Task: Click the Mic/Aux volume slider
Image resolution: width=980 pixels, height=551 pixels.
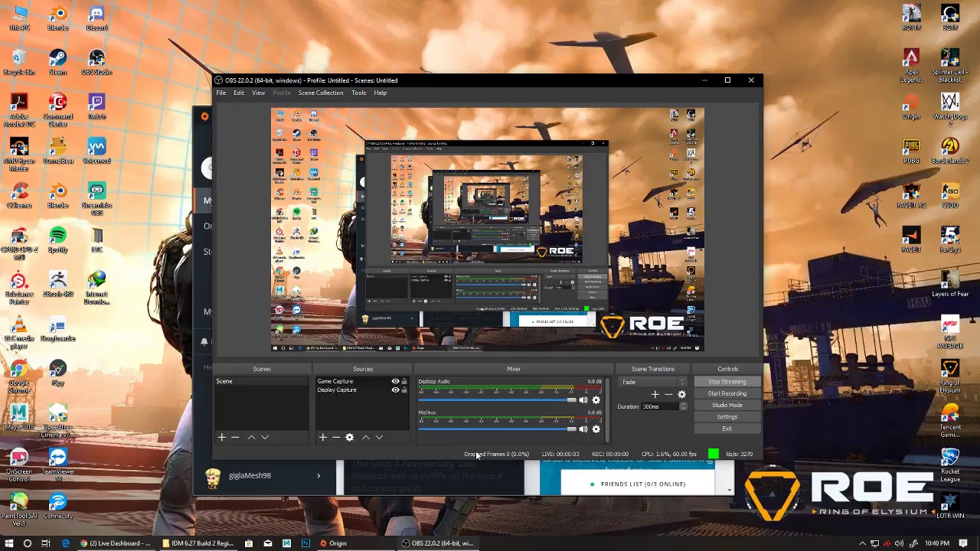Action: point(497,429)
